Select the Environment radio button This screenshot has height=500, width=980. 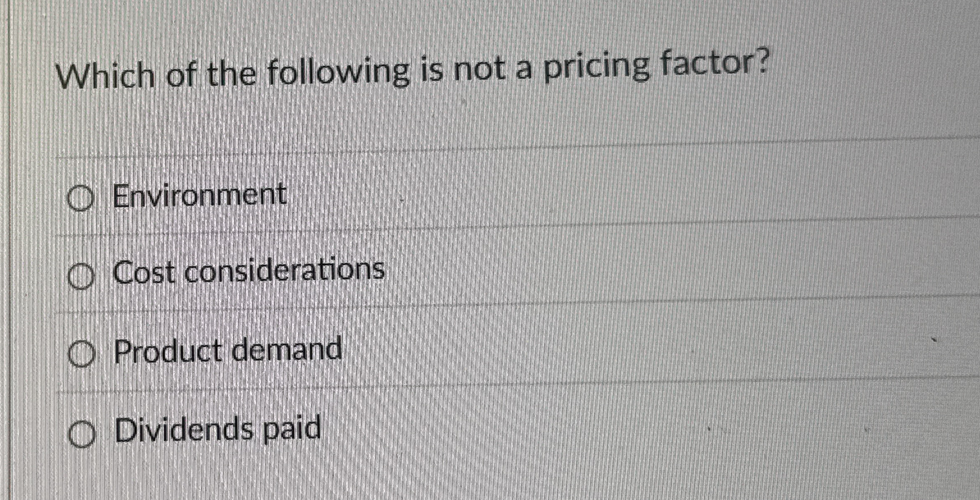click(x=80, y=199)
